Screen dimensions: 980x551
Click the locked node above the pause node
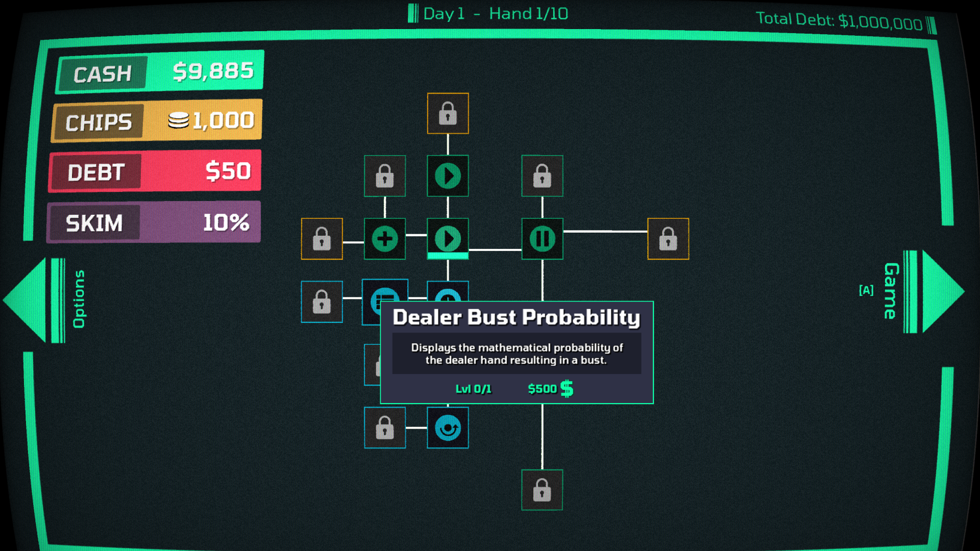(542, 176)
